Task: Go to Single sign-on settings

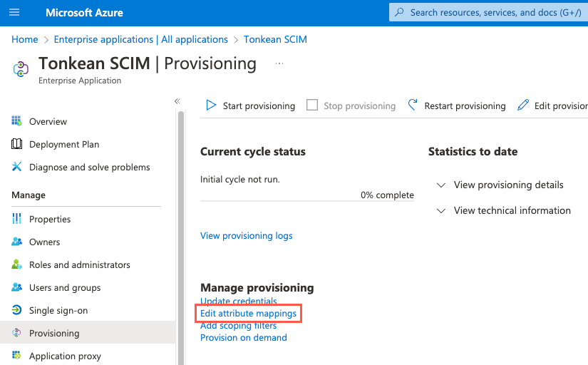Action: tap(58, 311)
